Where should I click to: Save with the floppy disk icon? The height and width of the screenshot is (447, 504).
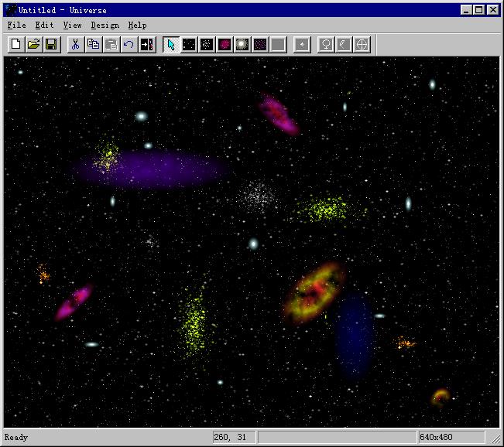tap(51, 44)
